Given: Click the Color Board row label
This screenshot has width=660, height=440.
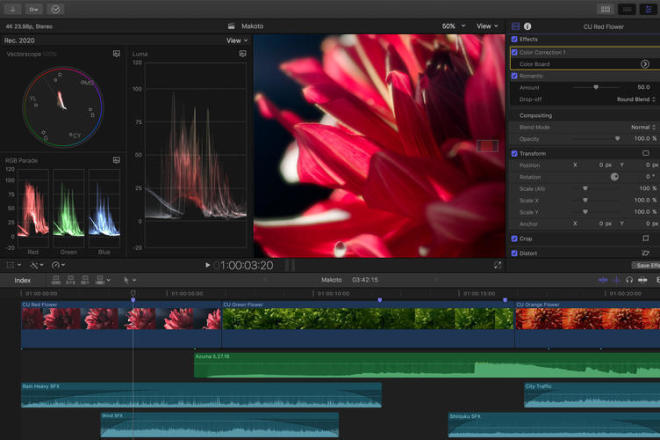Looking at the screenshot, I should [x=535, y=64].
